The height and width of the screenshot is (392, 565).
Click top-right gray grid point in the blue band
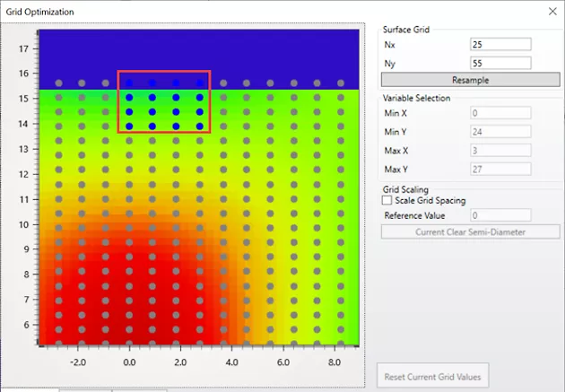click(x=341, y=83)
